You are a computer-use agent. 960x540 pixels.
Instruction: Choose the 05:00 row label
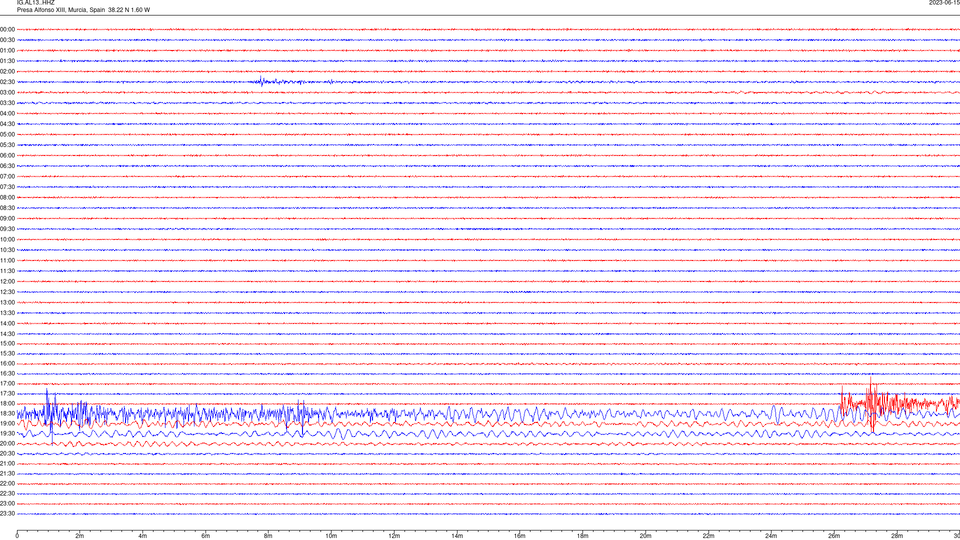7,135
